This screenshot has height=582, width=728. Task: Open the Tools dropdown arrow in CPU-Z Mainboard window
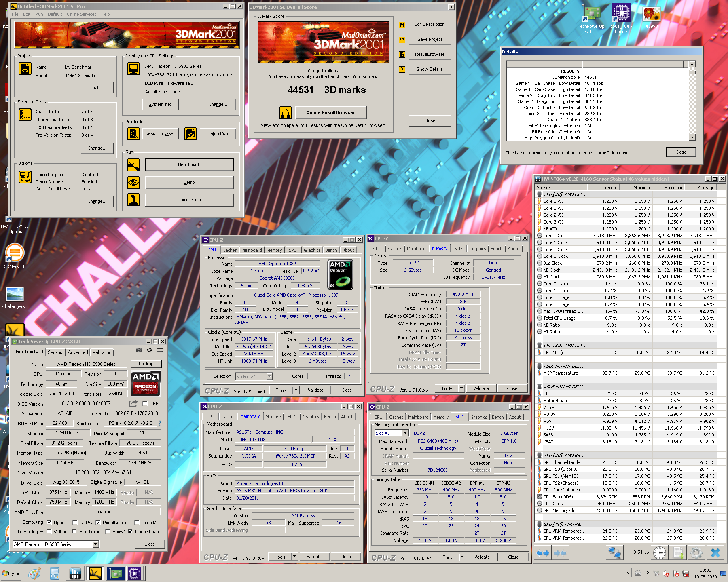[x=295, y=557]
